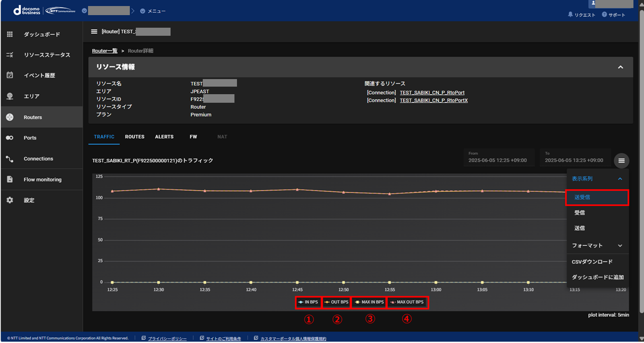Open Resource Status icon in sidebar
The width and height of the screenshot is (644, 343).
(10, 55)
